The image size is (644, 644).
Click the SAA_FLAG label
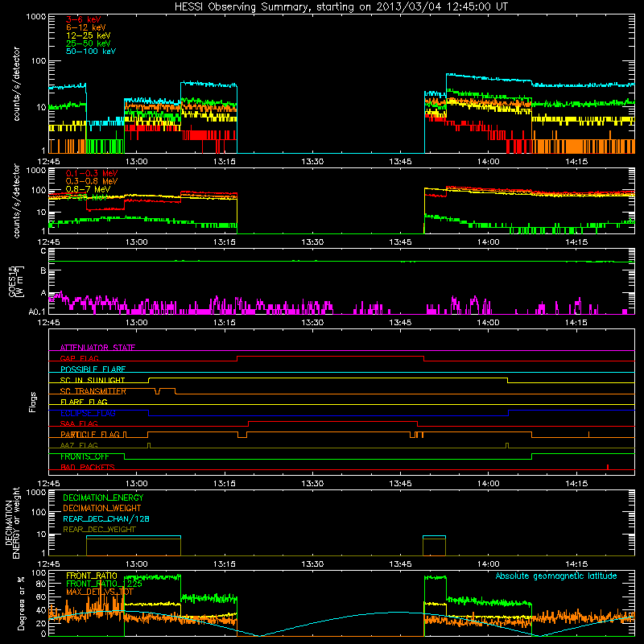(79, 423)
